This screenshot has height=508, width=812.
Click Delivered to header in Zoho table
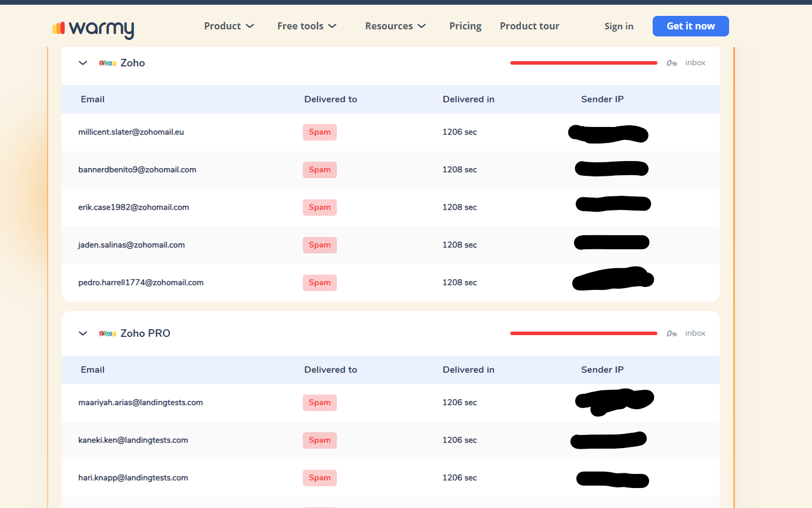(330, 99)
